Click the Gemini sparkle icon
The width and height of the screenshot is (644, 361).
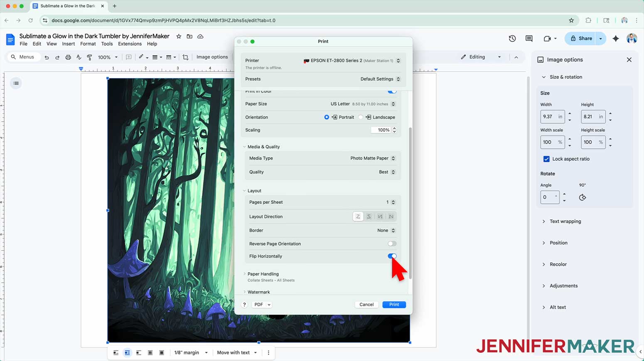616,39
